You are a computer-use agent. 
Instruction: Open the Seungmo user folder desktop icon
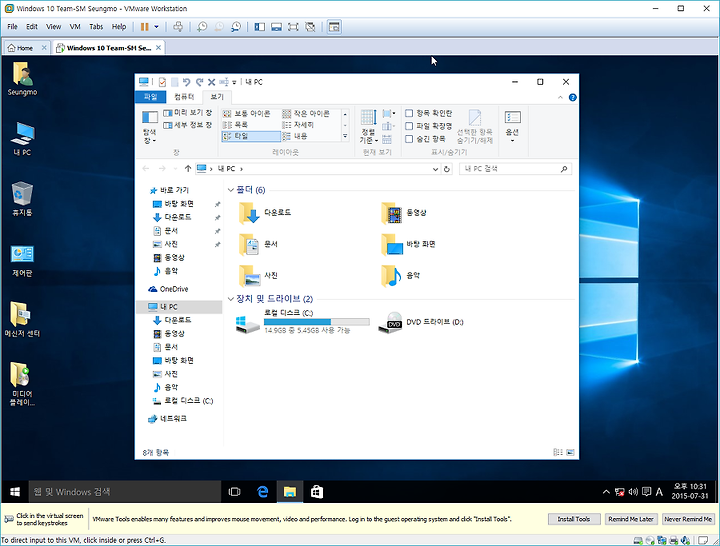pos(22,79)
